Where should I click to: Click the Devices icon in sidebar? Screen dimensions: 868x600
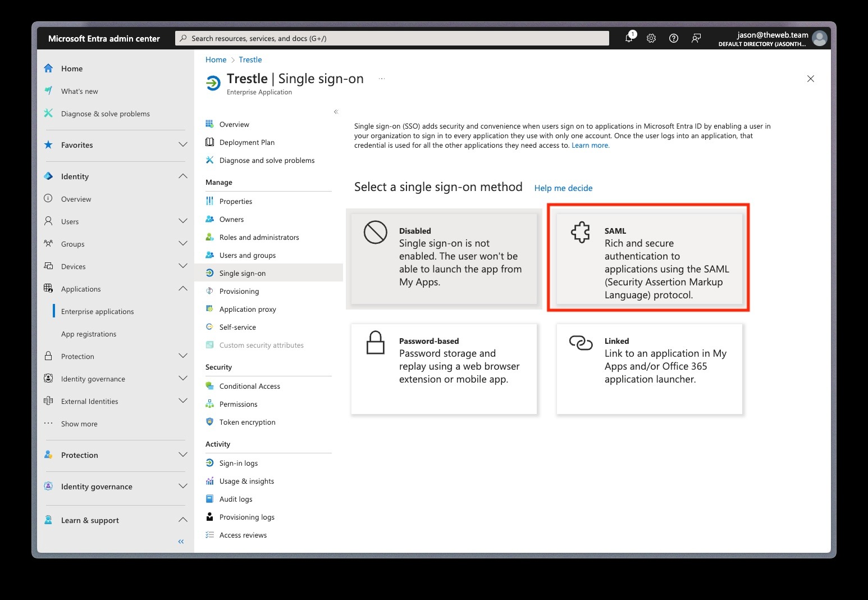49,266
